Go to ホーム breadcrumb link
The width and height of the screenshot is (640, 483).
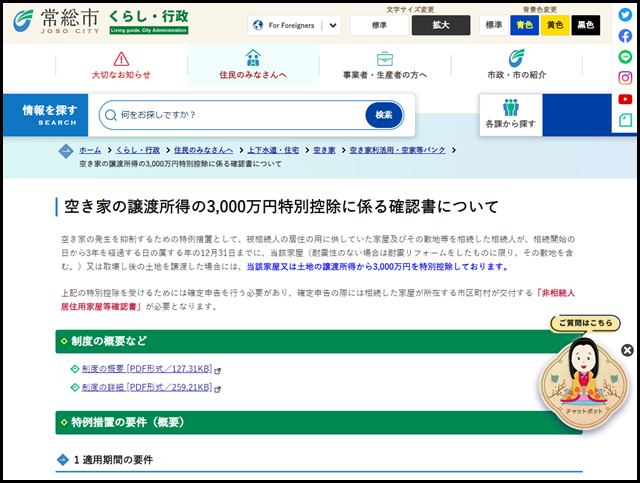pos(90,150)
